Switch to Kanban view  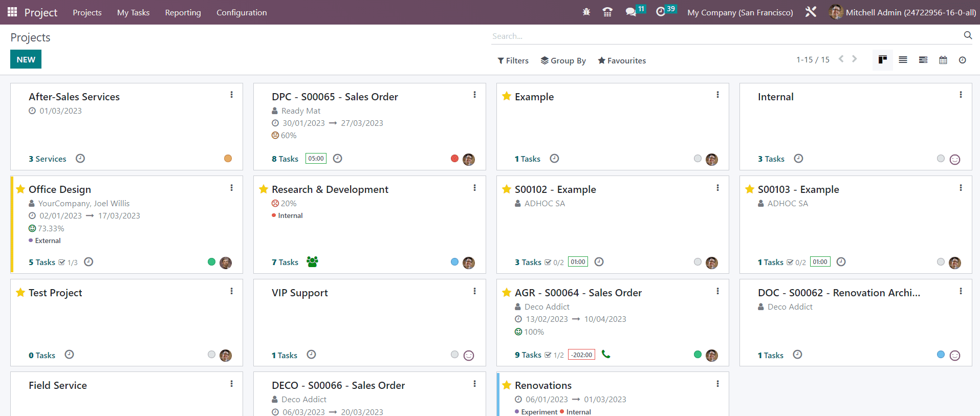883,60
